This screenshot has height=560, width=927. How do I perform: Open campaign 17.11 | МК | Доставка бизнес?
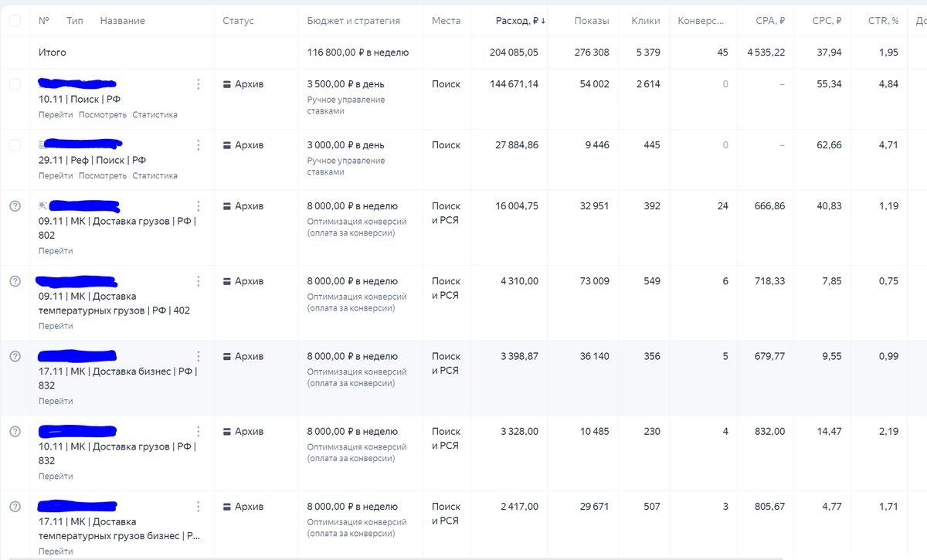tap(117, 378)
